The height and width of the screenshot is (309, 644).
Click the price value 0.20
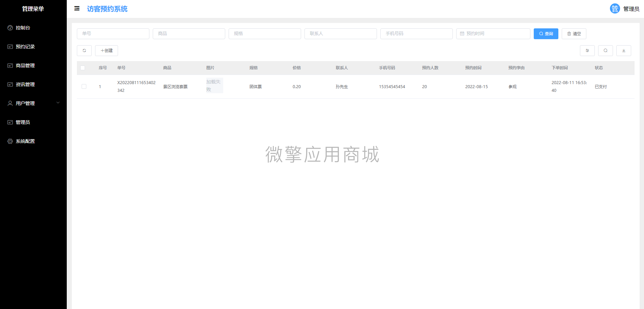tap(297, 87)
